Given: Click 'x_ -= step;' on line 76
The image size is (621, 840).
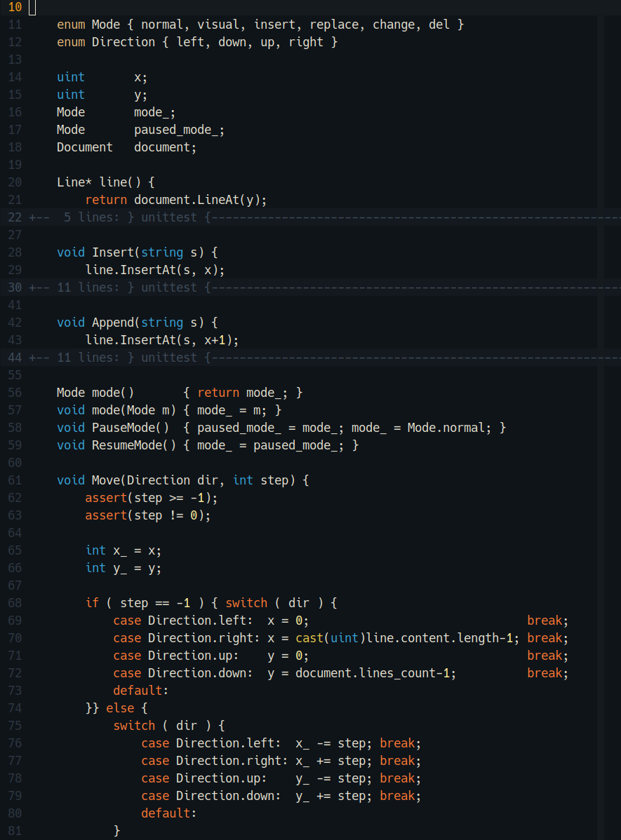Looking at the screenshot, I should (x=333, y=743).
